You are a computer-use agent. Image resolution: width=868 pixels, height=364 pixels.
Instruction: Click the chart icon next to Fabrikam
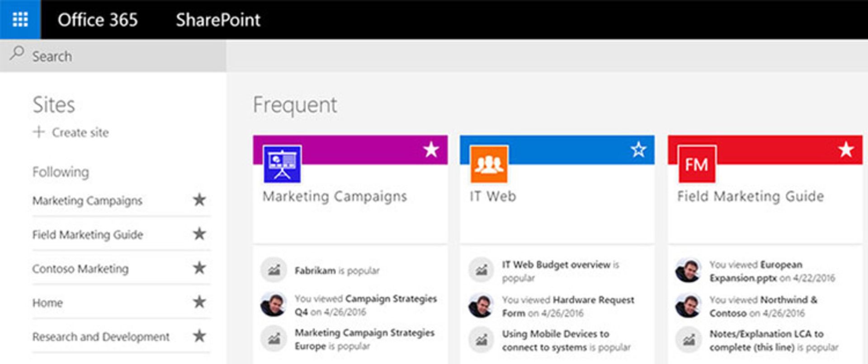pyautogui.click(x=274, y=270)
